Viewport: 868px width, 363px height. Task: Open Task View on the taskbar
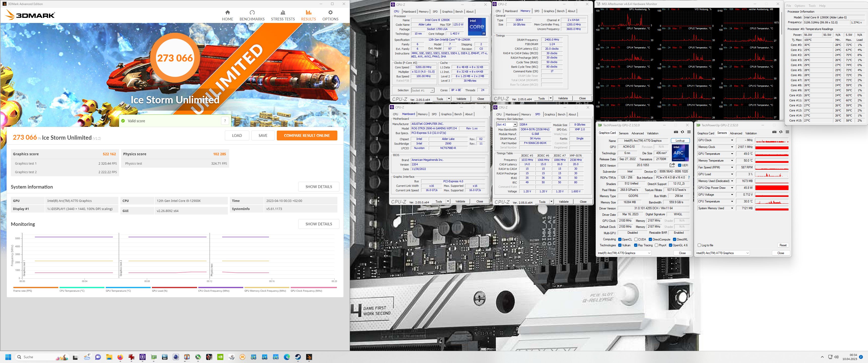75,357
